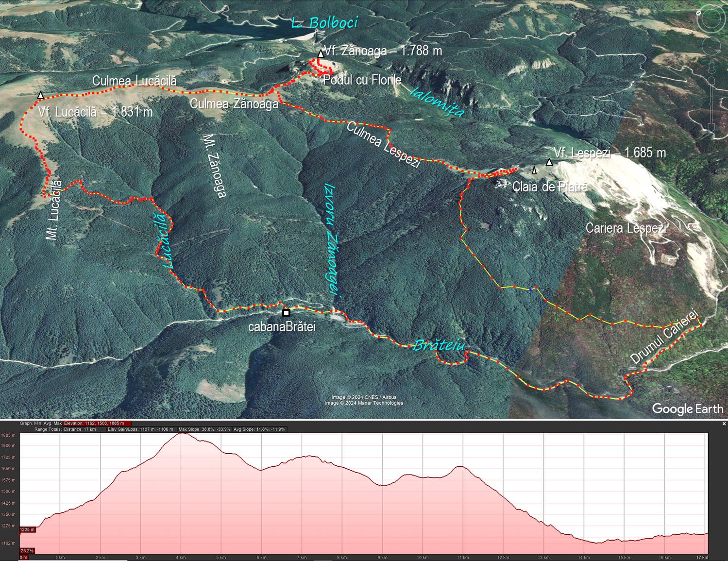
Task: Click the move joystick below the compass
Action: [712, 46]
